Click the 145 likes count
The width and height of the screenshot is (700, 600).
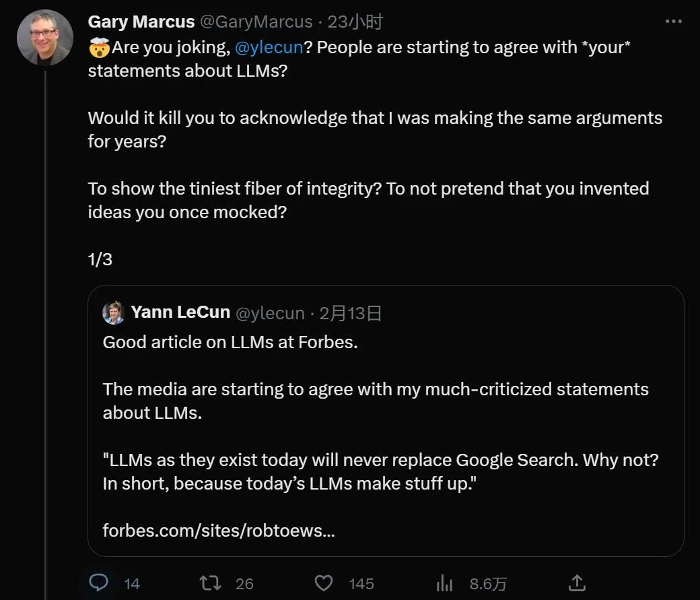361,583
